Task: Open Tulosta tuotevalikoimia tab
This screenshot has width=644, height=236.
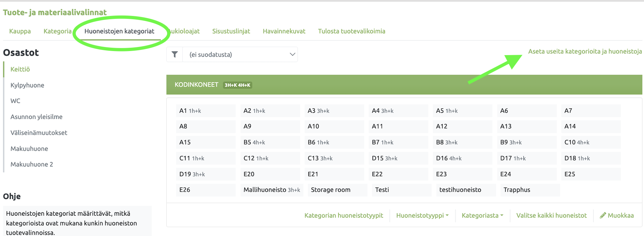Action: [x=351, y=31]
